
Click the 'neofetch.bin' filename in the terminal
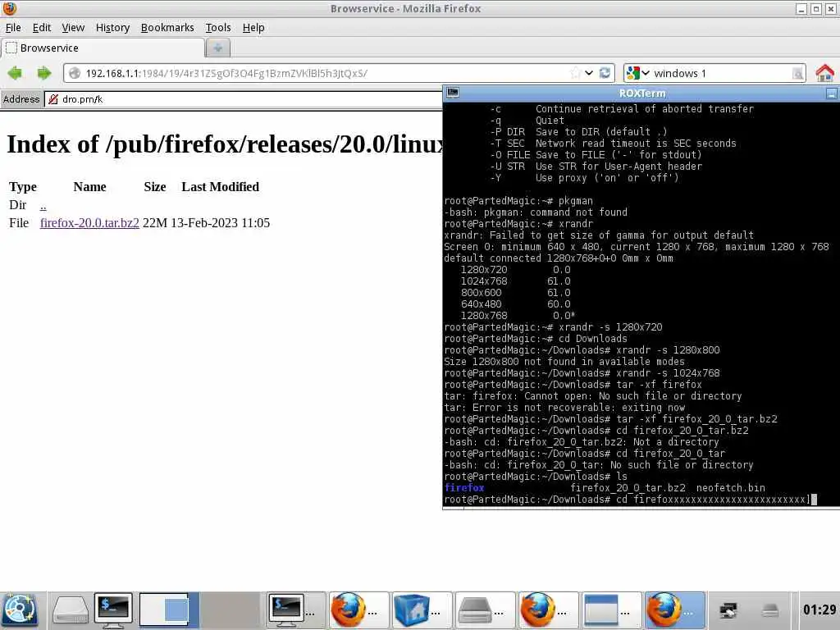tap(730, 488)
